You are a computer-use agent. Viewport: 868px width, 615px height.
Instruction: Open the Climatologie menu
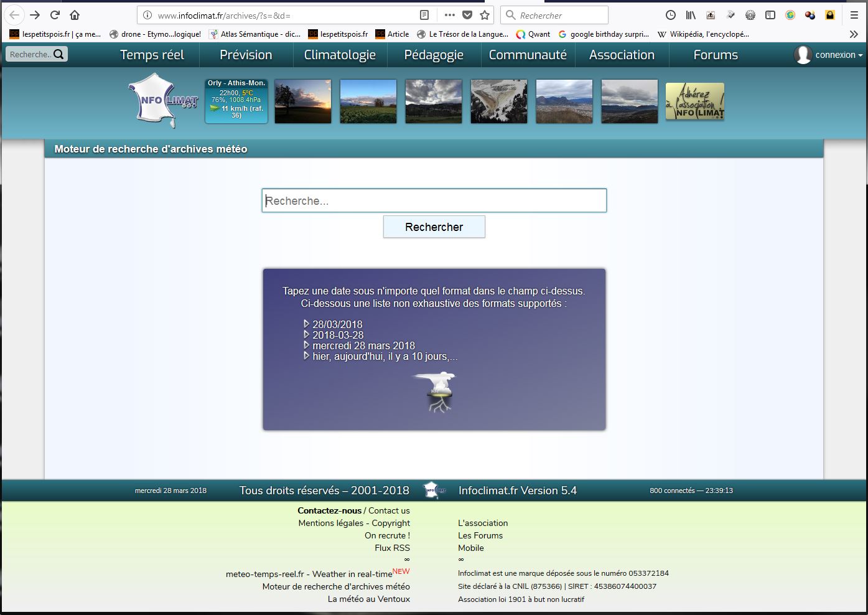pyautogui.click(x=340, y=55)
